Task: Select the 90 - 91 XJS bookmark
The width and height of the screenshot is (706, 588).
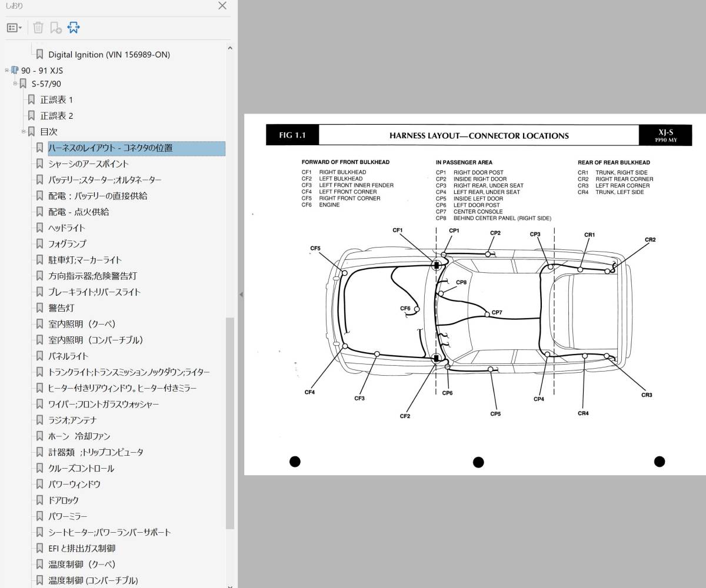Action: [x=42, y=71]
